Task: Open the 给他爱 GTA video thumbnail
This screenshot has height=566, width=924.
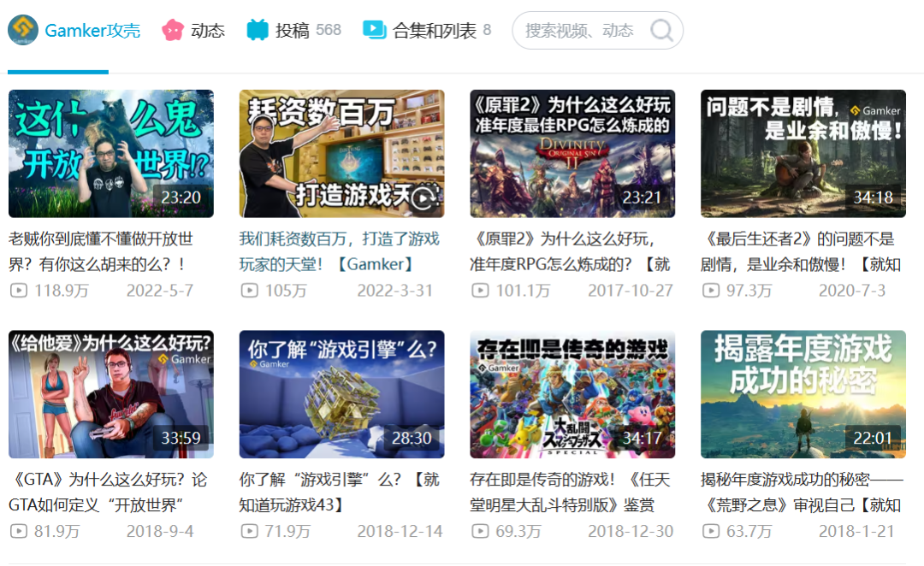Action: pyautogui.click(x=110, y=394)
